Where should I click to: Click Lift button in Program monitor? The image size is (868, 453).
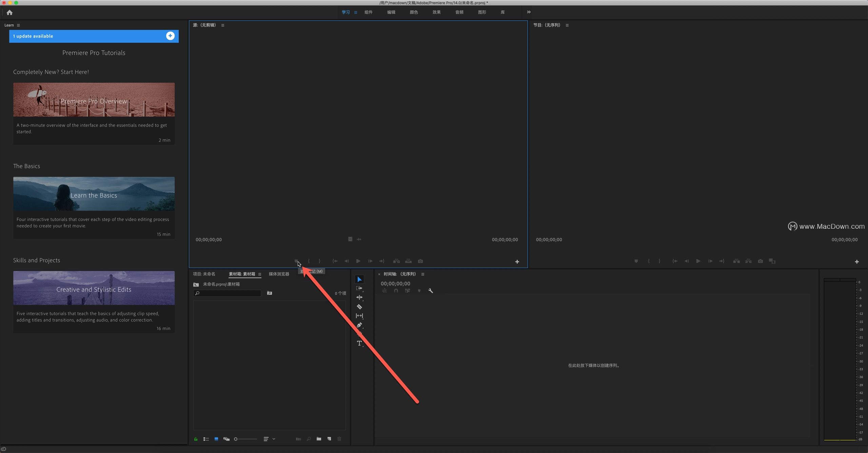point(736,261)
